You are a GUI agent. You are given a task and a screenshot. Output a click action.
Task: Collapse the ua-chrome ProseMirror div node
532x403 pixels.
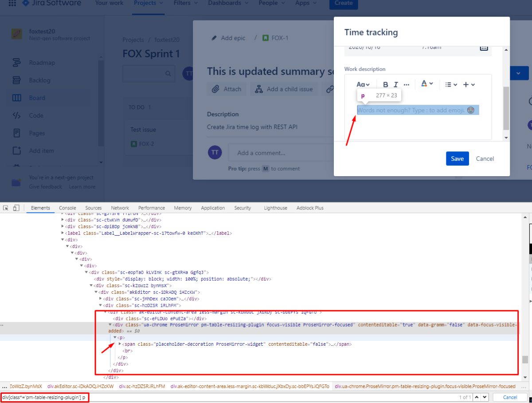(x=110, y=324)
